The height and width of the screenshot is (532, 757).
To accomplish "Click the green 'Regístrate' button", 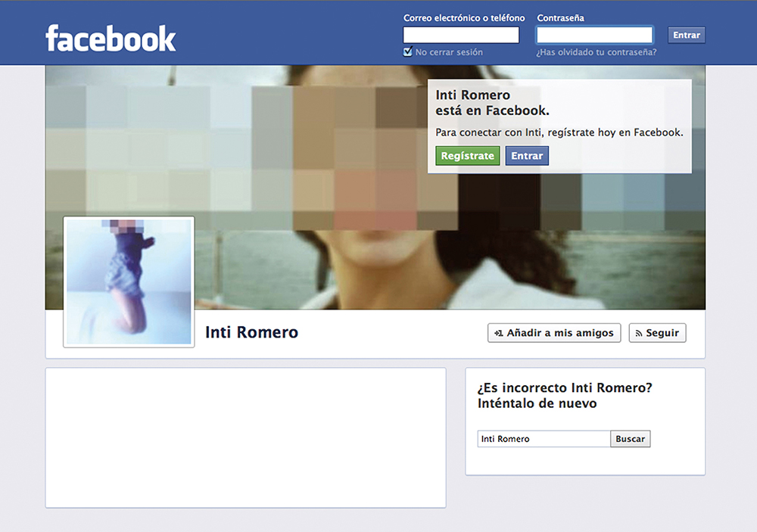I will click(467, 156).
